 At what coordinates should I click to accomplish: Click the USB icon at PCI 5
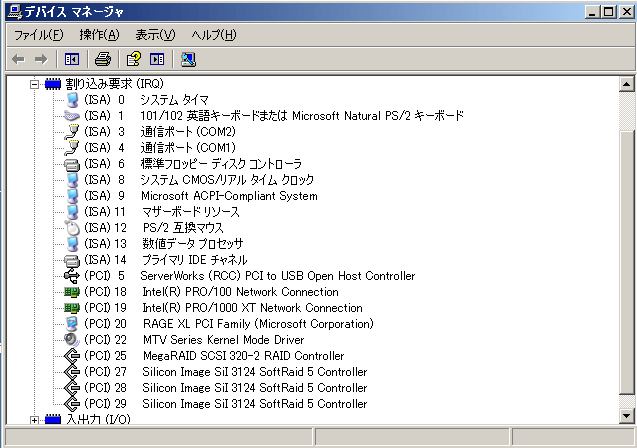(72, 276)
